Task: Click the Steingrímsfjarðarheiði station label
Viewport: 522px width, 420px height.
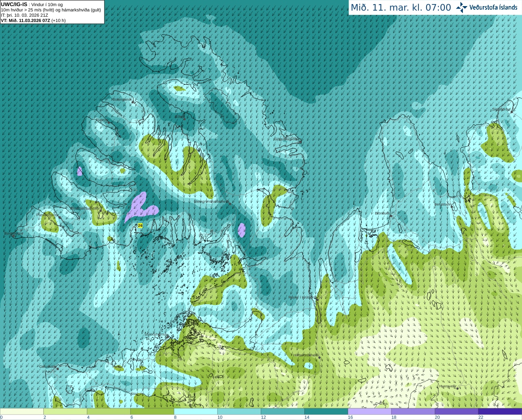Action: click(211, 201)
